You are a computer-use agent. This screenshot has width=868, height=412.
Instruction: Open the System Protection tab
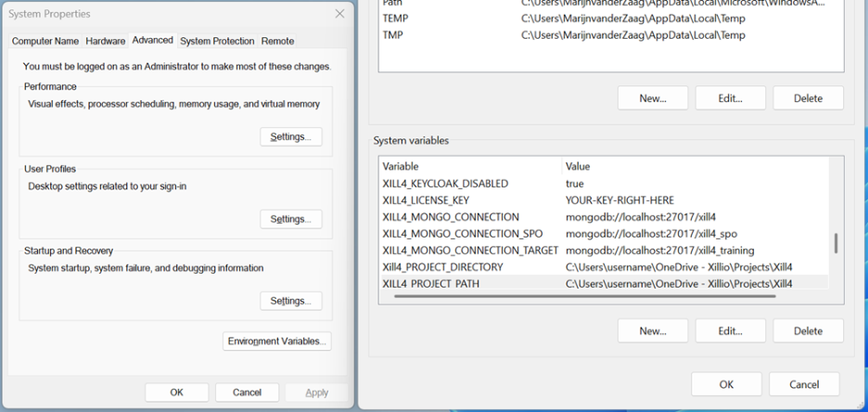217,41
